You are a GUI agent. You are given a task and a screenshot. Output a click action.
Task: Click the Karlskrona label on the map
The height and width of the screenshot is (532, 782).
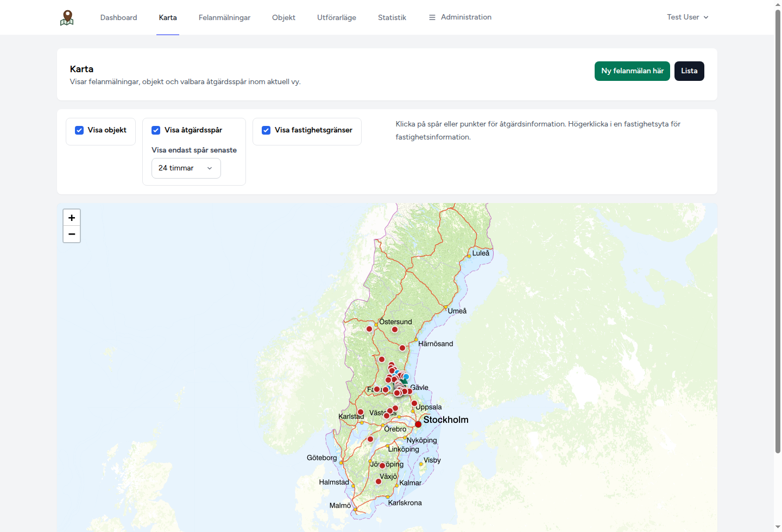[405, 503]
